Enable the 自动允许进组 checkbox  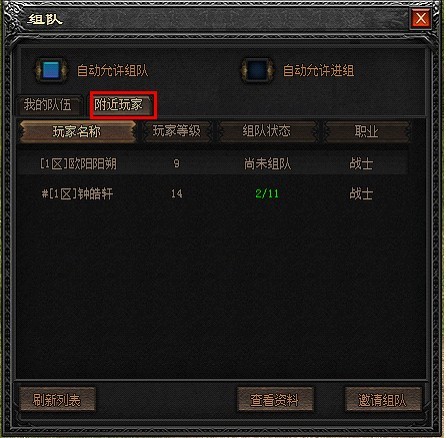pyautogui.click(x=257, y=70)
